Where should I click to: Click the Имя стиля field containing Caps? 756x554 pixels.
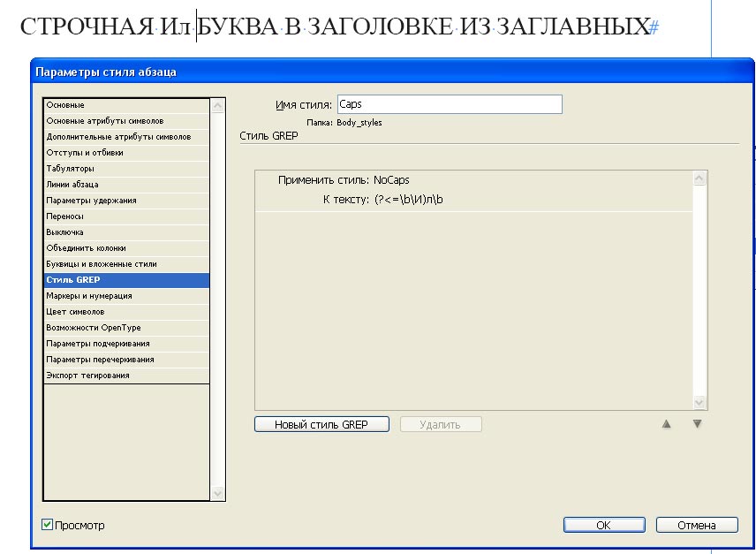coord(450,104)
